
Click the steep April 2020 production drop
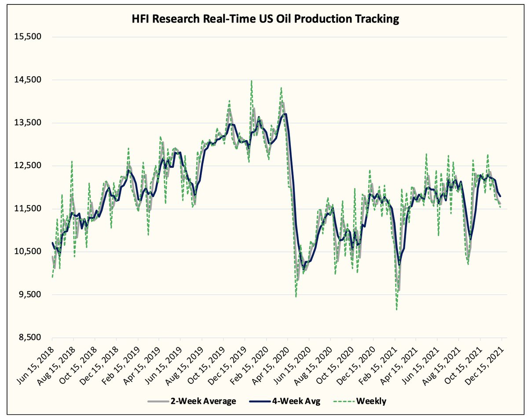point(290,198)
